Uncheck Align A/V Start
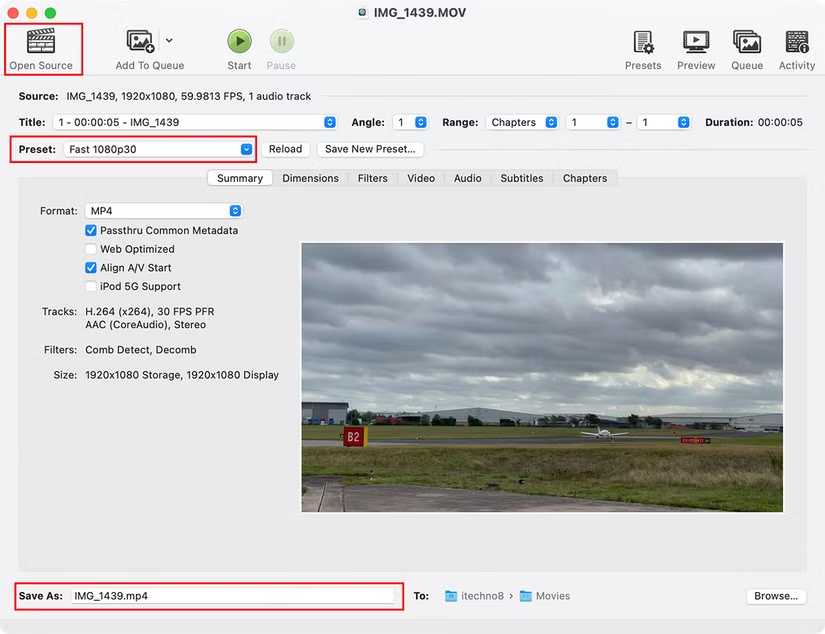825x634 pixels. [90, 268]
